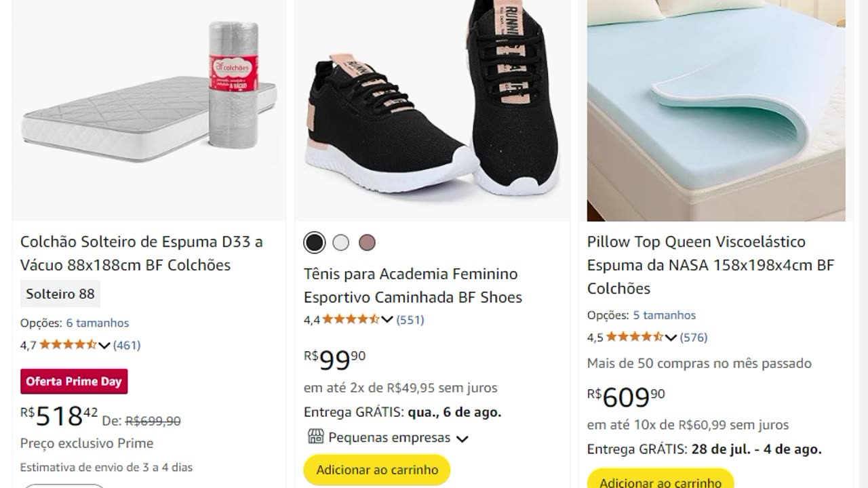Click star rating of Tênis para Academia
Image resolution: width=868 pixels, height=488 pixels.
pos(351,320)
